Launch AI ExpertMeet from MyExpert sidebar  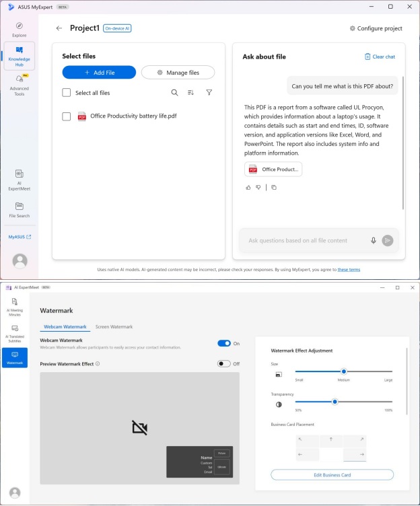[x=20, y=180]
